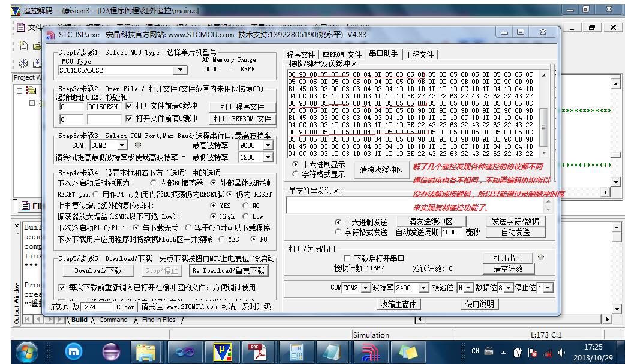Click the volume speaker tray icon

click(562, 352)
